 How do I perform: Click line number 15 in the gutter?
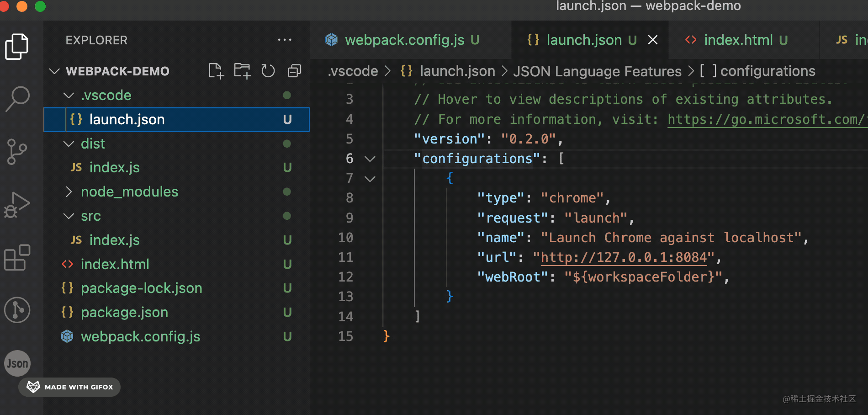(x=346, y=336)
